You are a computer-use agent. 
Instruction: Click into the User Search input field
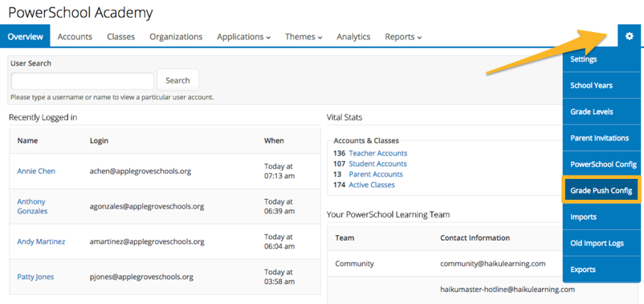(x=83, y=81)
